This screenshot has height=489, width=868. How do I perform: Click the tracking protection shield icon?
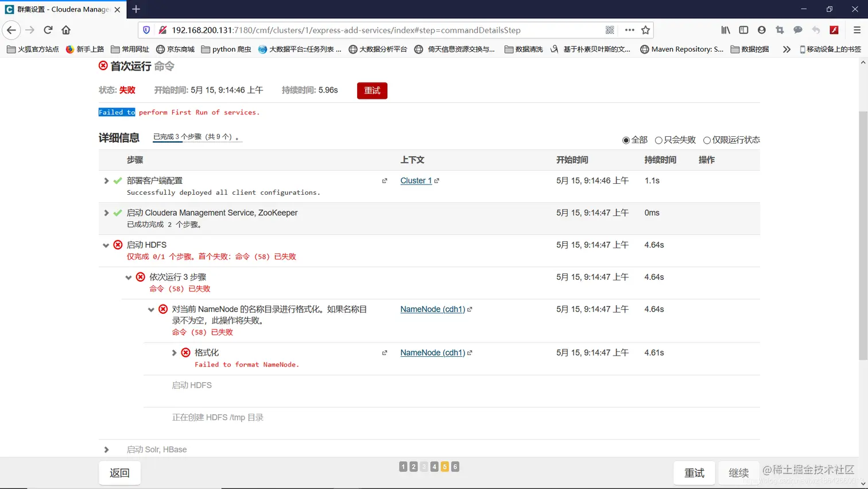click(146, 30)
